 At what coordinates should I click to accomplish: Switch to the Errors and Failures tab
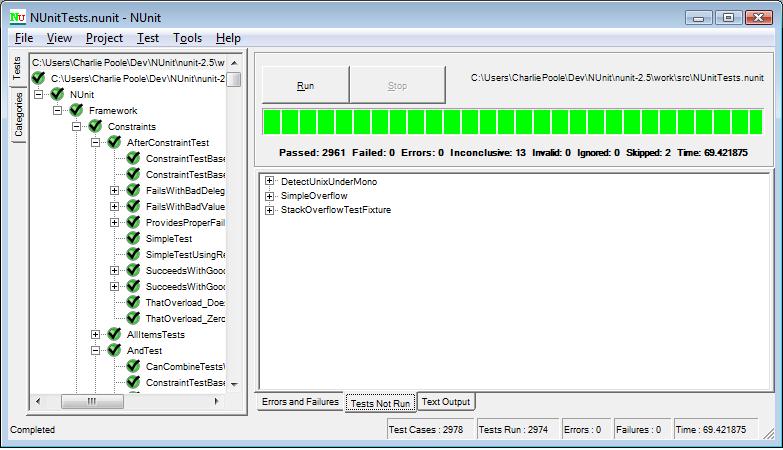300,402
